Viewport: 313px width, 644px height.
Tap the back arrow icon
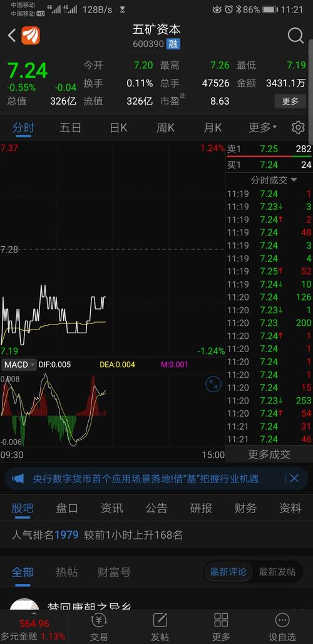[x=12, y=36]
